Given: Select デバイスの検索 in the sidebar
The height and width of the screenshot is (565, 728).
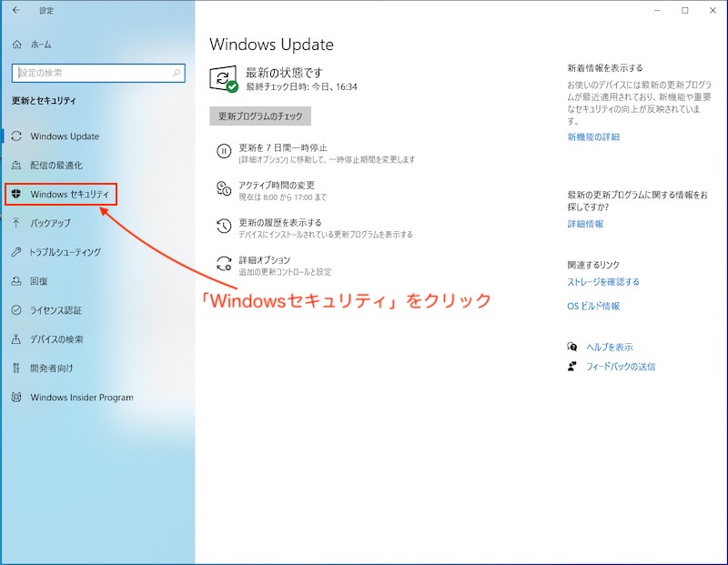Looking at the screenshot, I should 56,339.
